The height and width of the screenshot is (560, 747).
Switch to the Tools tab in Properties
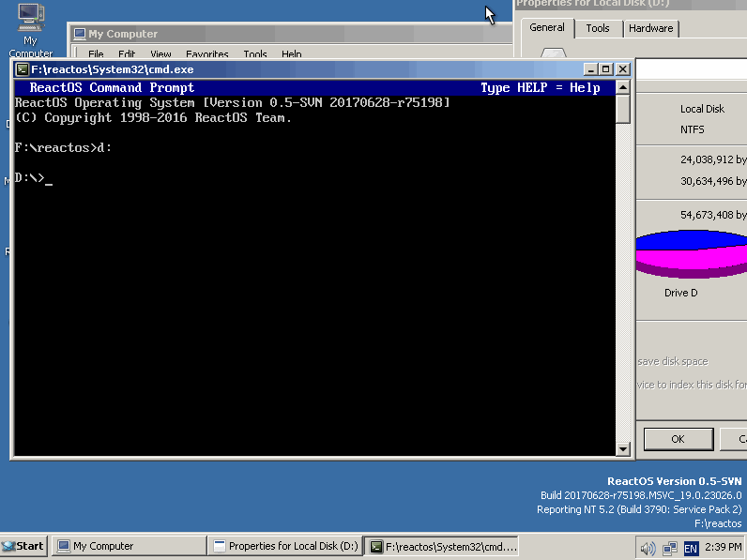[598, 28]
